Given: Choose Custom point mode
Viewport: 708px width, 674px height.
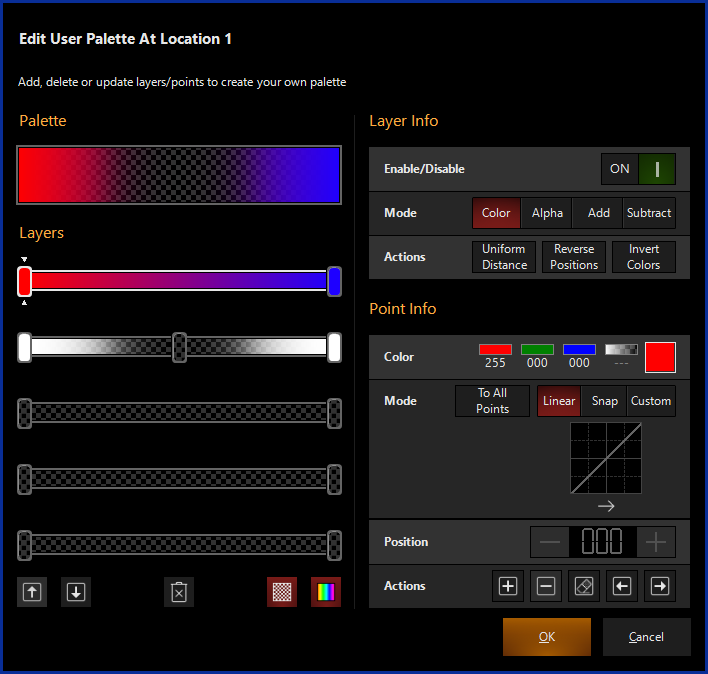Looking at the screenshot, I should click(651, 401).
